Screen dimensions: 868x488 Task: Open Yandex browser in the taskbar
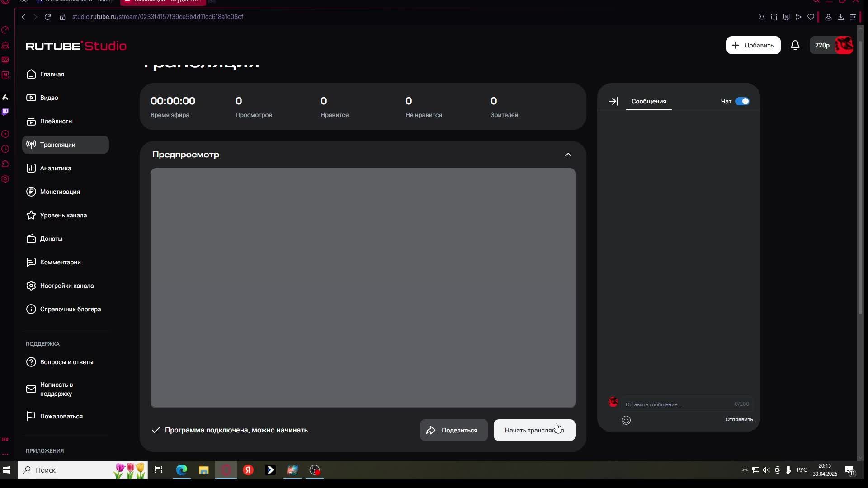248,470
